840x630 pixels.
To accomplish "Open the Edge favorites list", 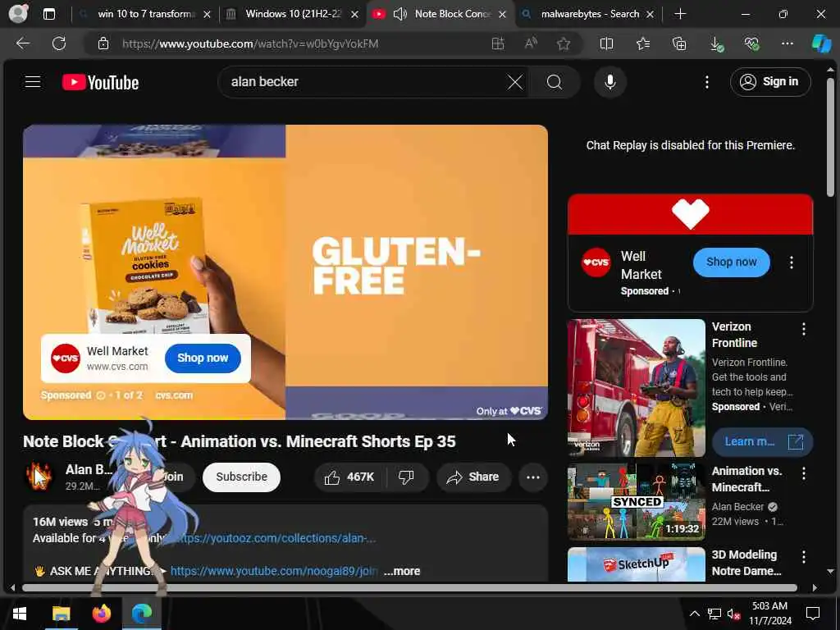I will click(643, 43).
